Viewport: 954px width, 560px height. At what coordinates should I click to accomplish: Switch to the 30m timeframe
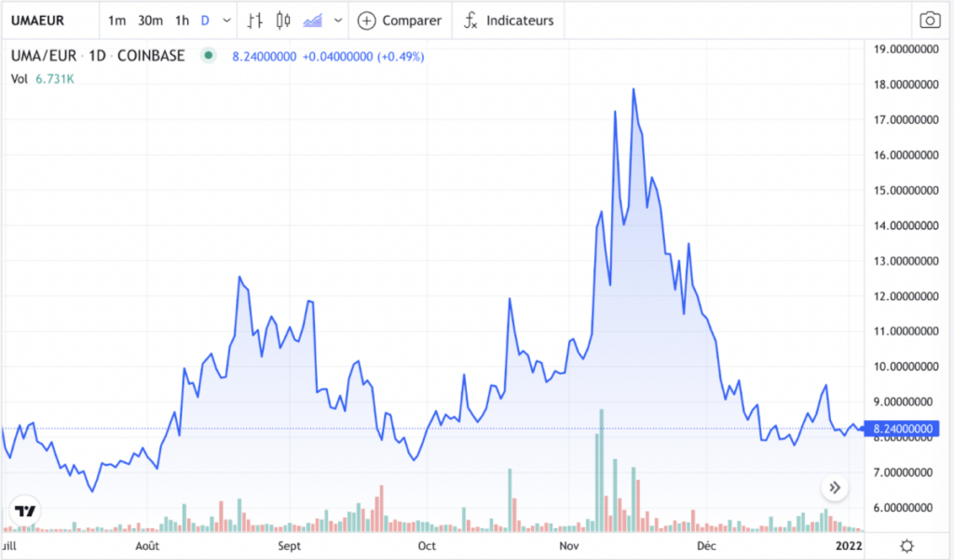150,20
